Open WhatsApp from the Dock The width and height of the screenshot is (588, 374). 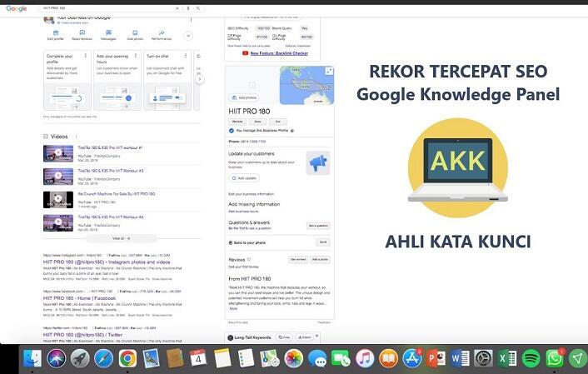point(555,359)
